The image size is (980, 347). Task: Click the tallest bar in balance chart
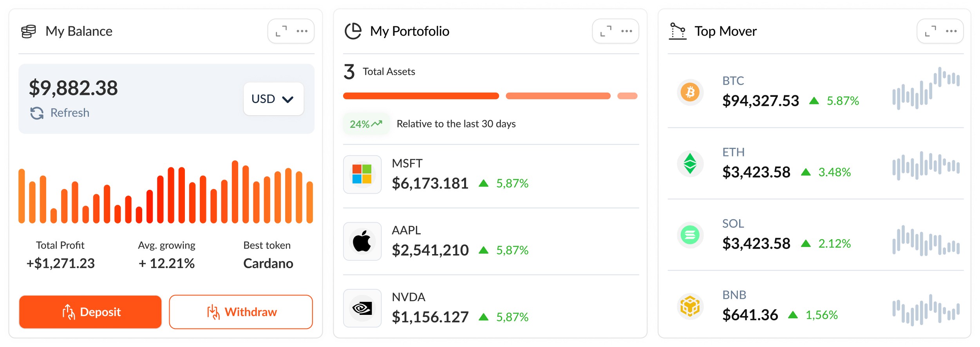click(x=235, y=192)
